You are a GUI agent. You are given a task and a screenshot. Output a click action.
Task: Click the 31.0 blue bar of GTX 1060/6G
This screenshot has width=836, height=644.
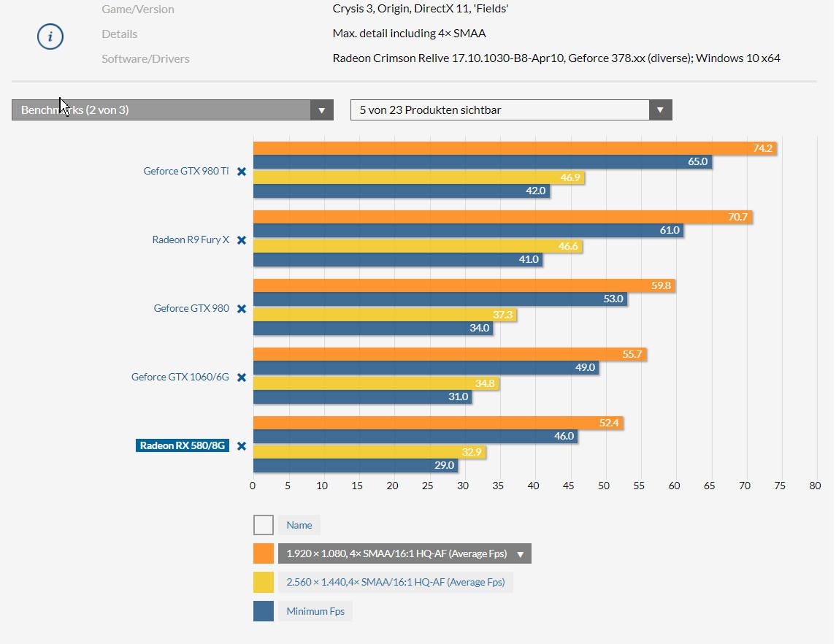pyautogui.click(x=363, y=396)
